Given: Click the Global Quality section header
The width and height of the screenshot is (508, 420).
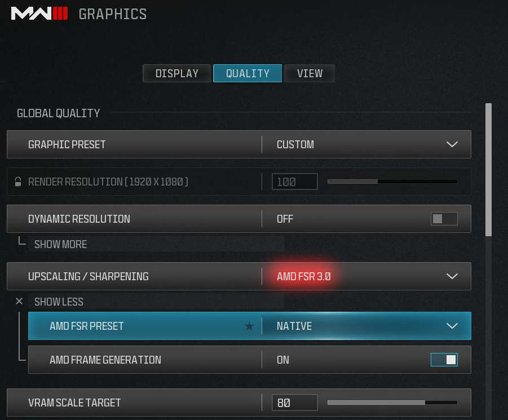Looking at the screenshot, I should click(x=58, y=113).
